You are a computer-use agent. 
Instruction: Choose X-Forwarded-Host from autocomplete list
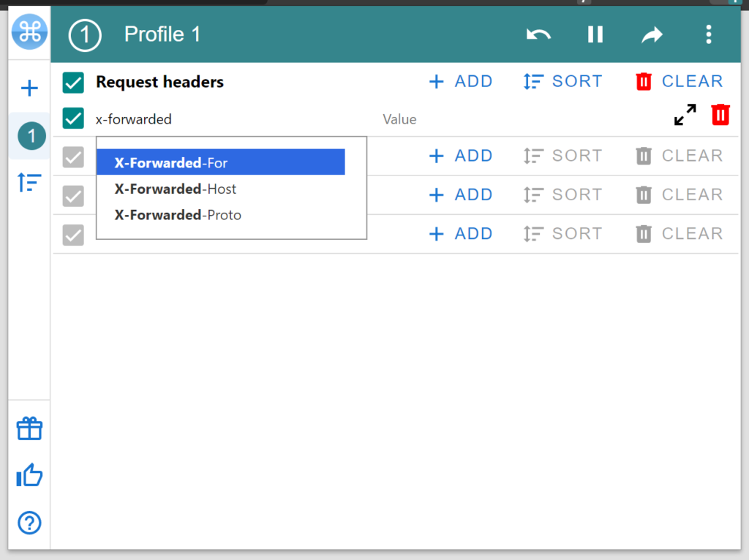(220, 189)
